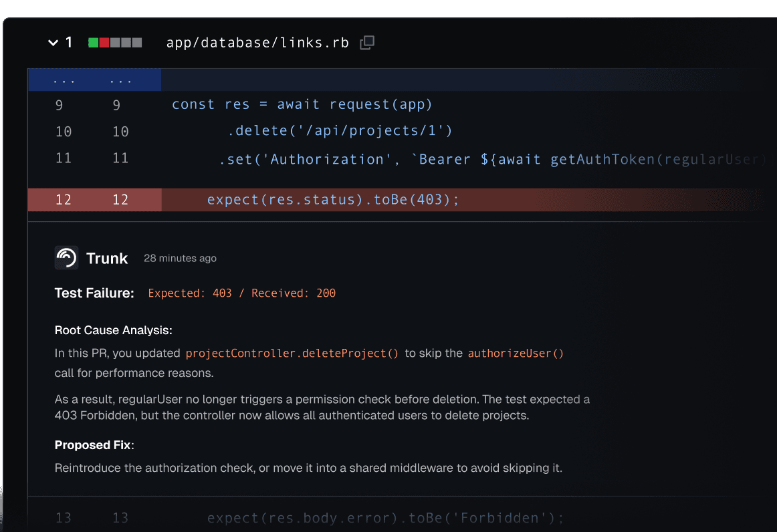The height and width of the screenshot is (532, 777).
Task: Click code line .delete('/api/projects/1')
Action: click(x=340, y=131)
